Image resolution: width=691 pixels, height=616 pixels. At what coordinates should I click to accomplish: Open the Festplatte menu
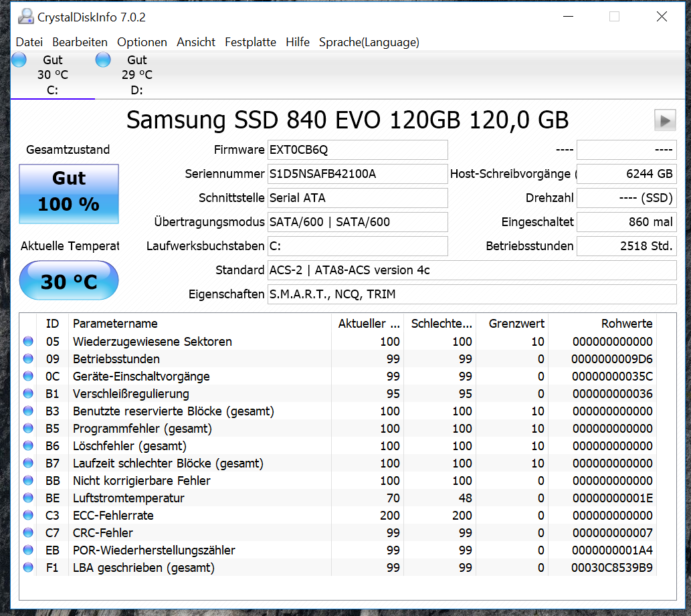click(x=250, y=42)
